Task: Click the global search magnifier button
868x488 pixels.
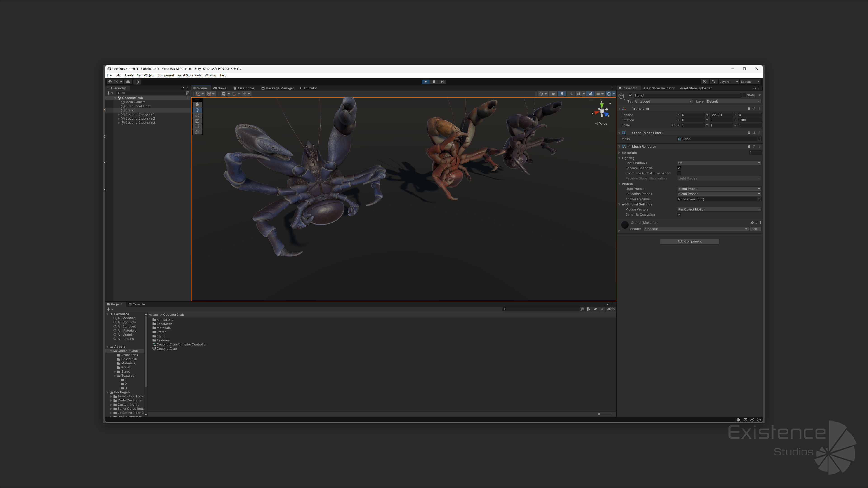Action: (713, 82)
